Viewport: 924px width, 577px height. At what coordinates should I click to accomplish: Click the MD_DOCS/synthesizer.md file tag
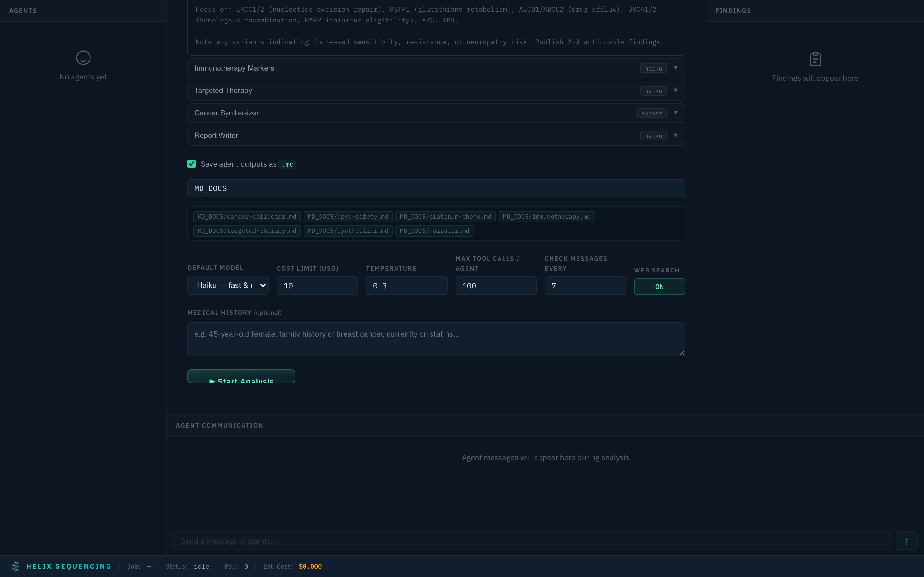pos(347,231)
